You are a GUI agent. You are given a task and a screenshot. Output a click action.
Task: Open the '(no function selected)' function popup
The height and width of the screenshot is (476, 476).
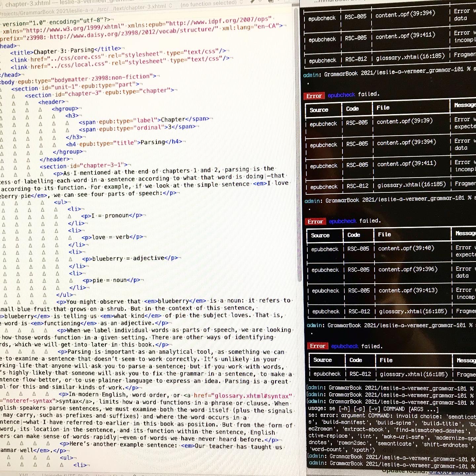[212, 4]
